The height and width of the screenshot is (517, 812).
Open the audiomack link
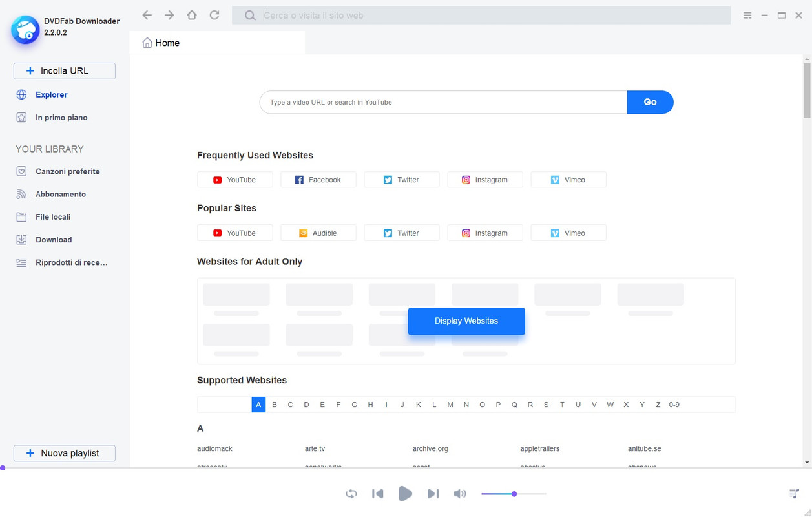(214, 448)
